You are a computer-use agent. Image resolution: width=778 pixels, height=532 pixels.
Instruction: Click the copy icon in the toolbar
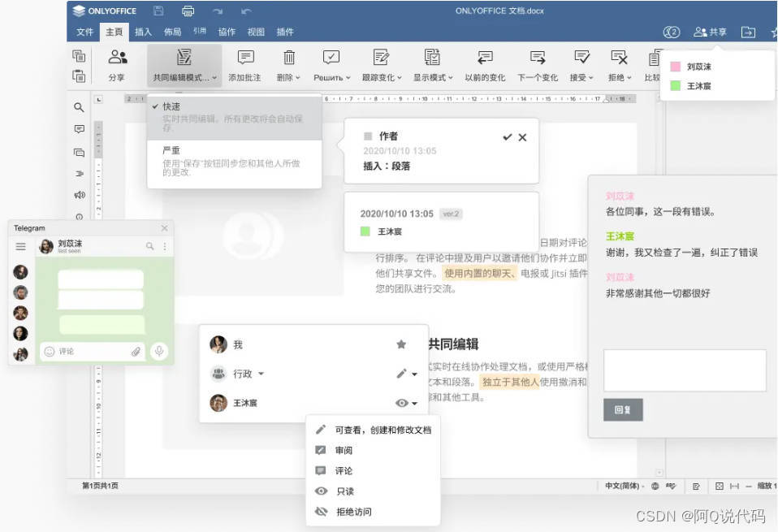coord(79,55)
